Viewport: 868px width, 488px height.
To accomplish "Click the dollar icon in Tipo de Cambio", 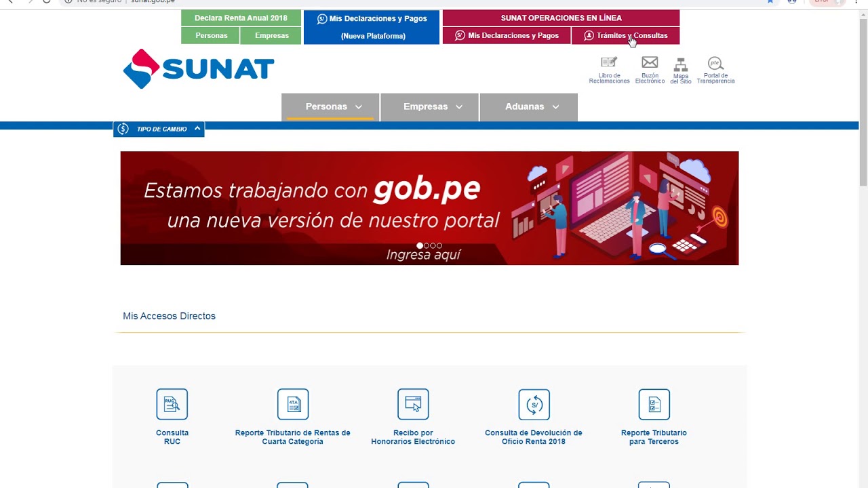I will pyautogui.click(x=123, y=129).
